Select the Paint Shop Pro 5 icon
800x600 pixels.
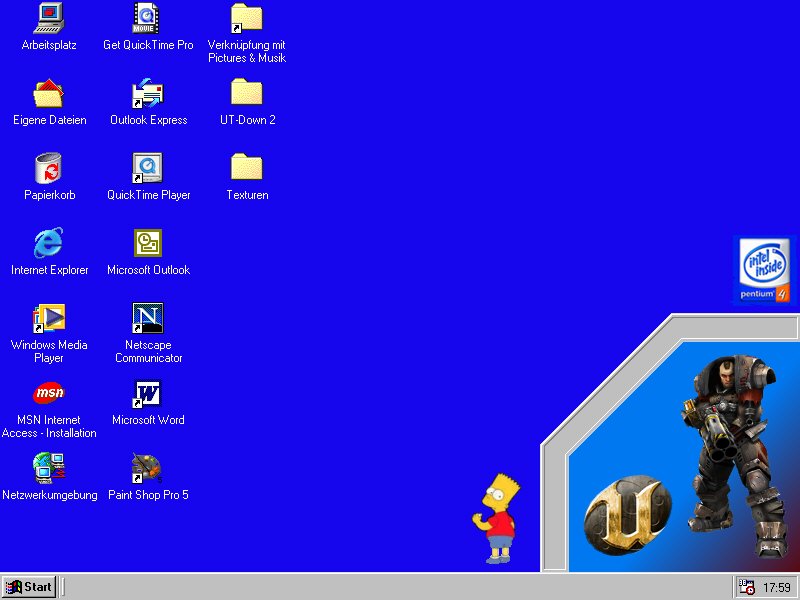point(147,468)
